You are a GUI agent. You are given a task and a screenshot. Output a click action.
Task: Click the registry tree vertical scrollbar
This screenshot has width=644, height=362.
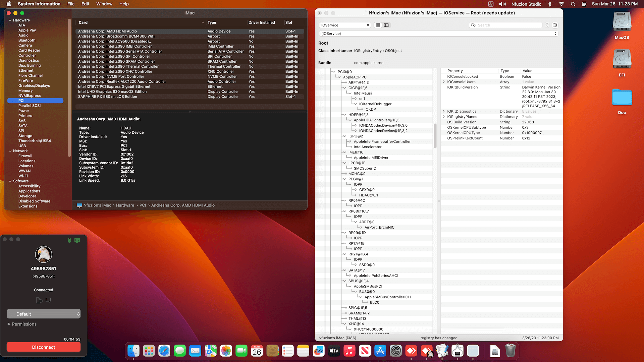(435, 136)
